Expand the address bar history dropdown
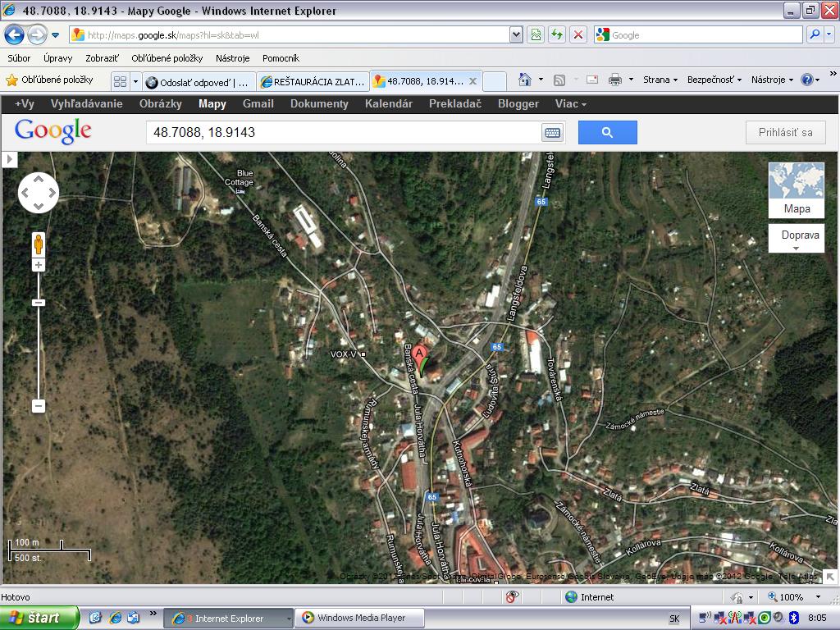The width and height of the screenshot is (840, 630). coord(516,35)
